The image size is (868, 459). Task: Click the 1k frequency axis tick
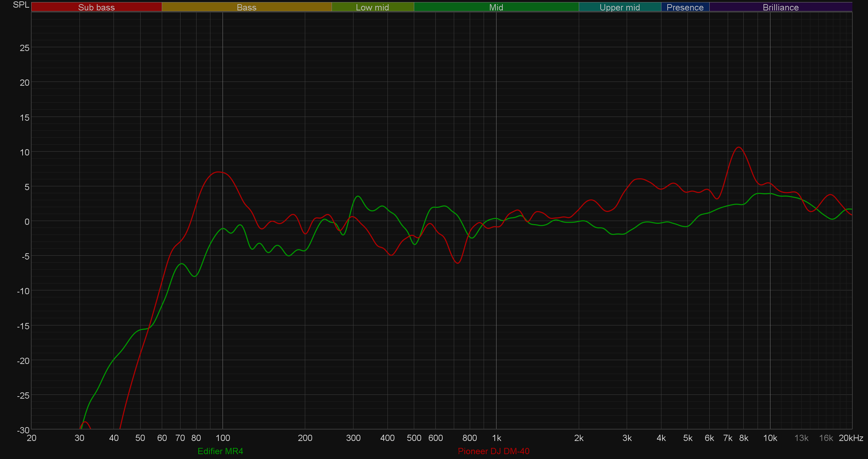click(496, 438)
